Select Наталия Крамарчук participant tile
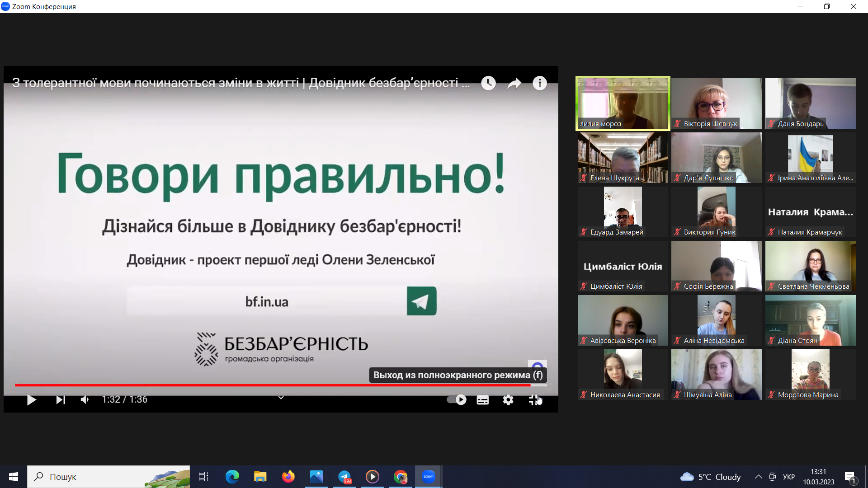Viewport: 868px width, 488px height. click(810, 212)
